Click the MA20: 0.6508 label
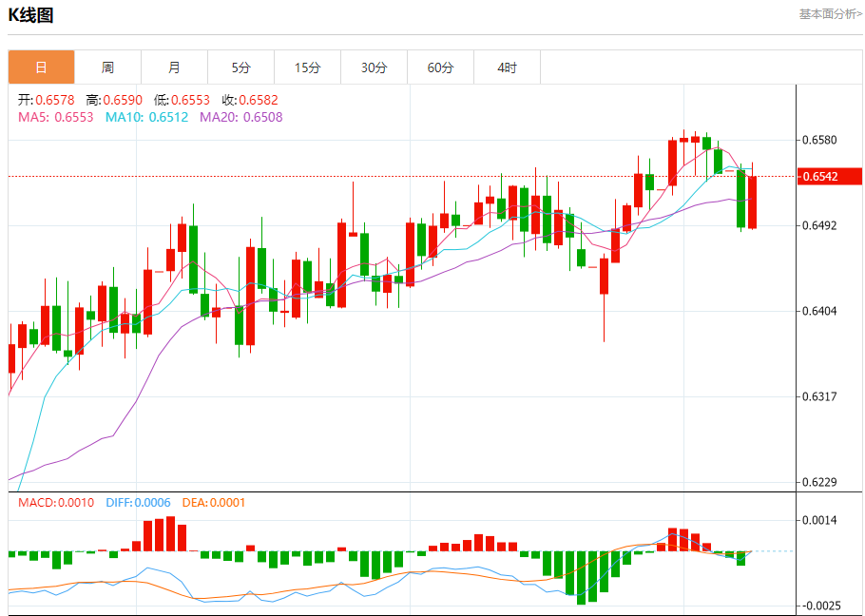Image resolution: width=865 pixels, height=616 pixels. click(x=241, y=117)
